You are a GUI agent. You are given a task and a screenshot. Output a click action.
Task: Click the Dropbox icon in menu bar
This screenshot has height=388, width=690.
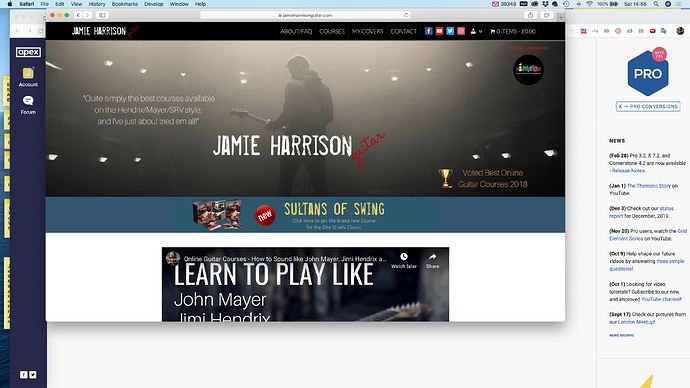pos(545,4)
